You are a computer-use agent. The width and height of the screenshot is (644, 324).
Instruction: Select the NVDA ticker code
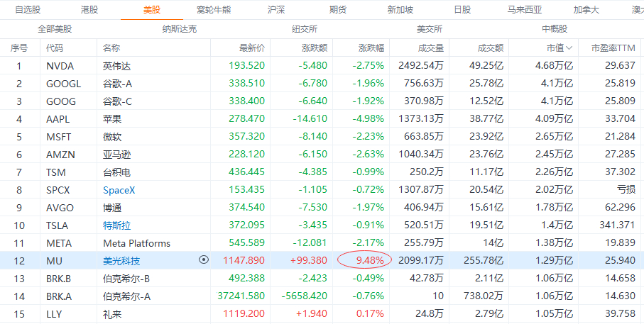(60, 66)
